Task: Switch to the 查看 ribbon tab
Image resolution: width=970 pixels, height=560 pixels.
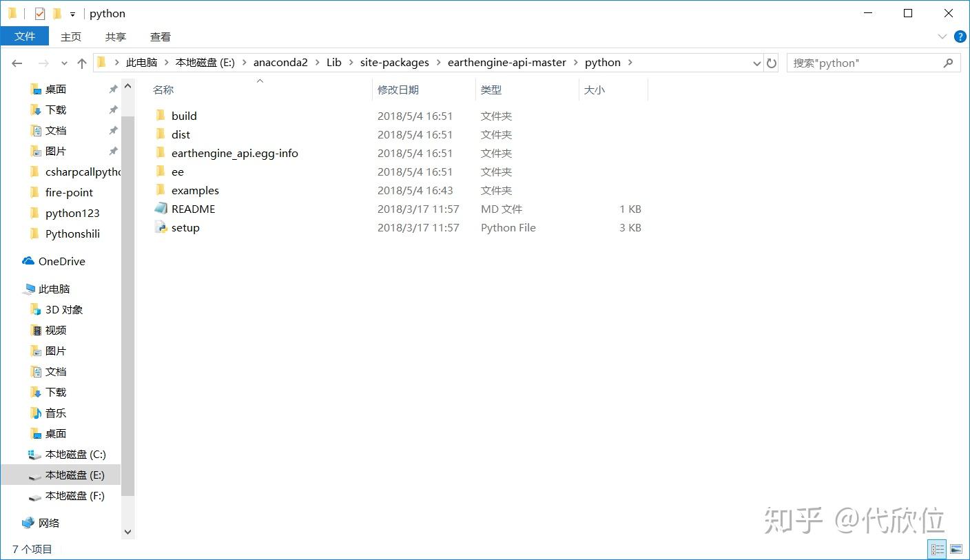Action: click(160, 37)
